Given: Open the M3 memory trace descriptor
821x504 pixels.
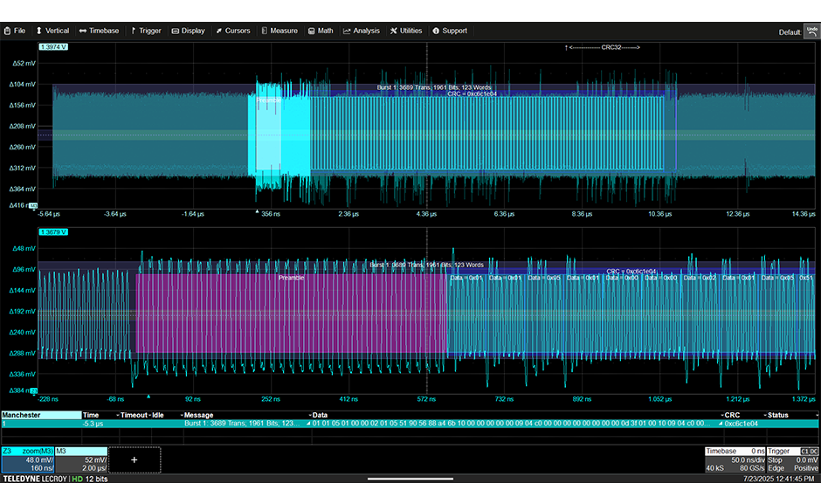Looking at the screenshot, I should tap(80, 459).
